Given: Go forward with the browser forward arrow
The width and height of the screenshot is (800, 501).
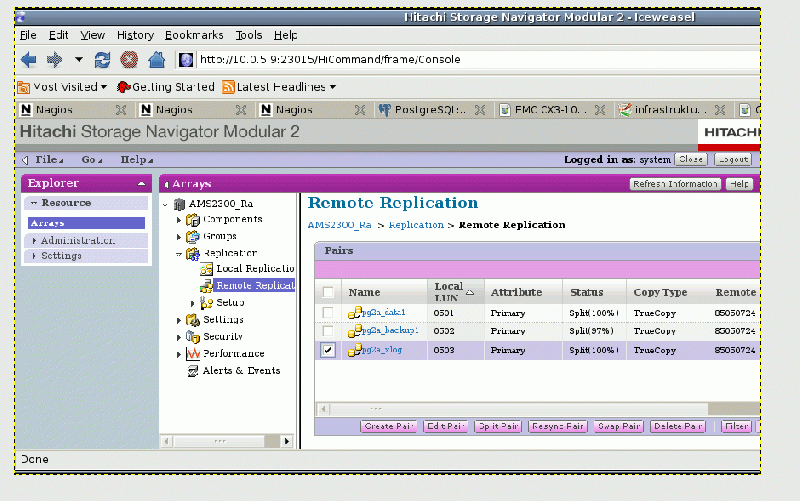Looking at the screenshot, I should [54, 60].
